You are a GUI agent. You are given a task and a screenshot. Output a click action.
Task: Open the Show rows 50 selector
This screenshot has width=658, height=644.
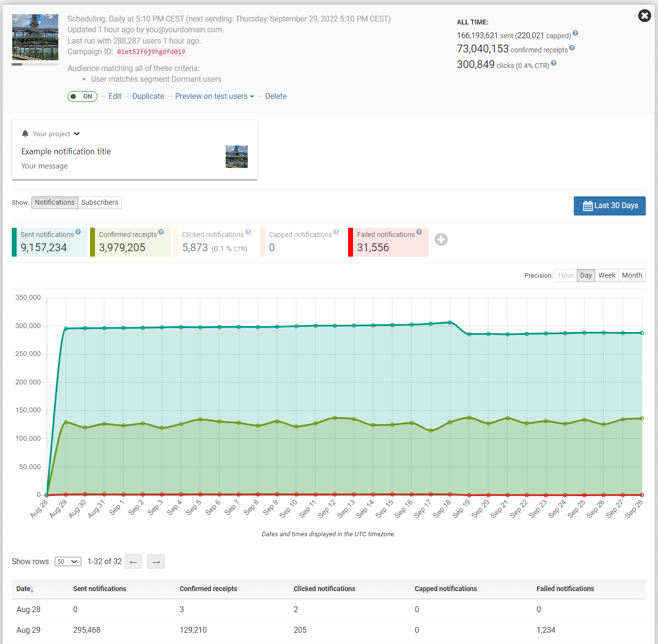(68, 562)
